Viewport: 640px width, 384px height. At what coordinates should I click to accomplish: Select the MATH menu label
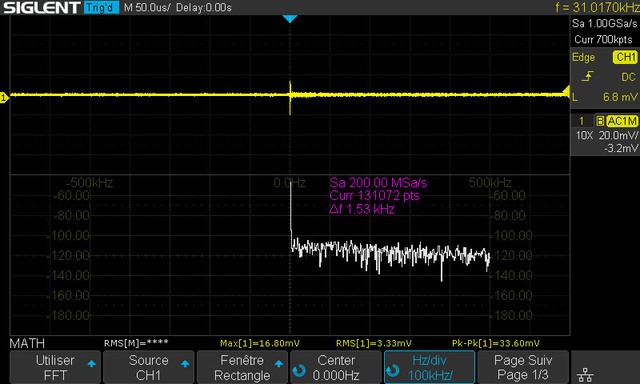27,343
